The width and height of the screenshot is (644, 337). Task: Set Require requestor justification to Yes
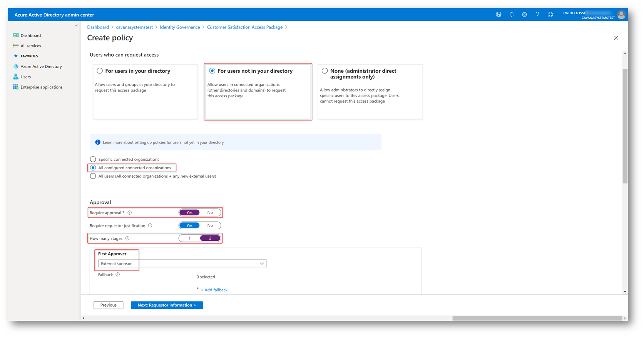click(189, 225)
